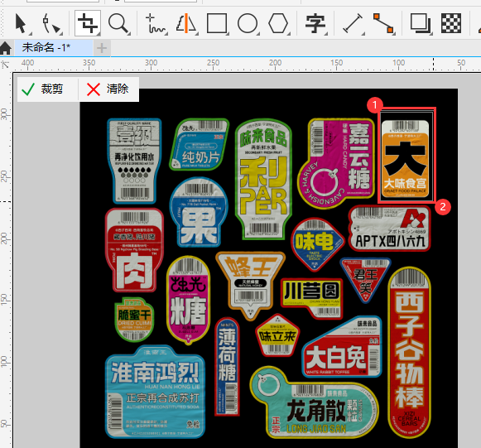Select the Pick (arrow) tool

click(21, 23)
